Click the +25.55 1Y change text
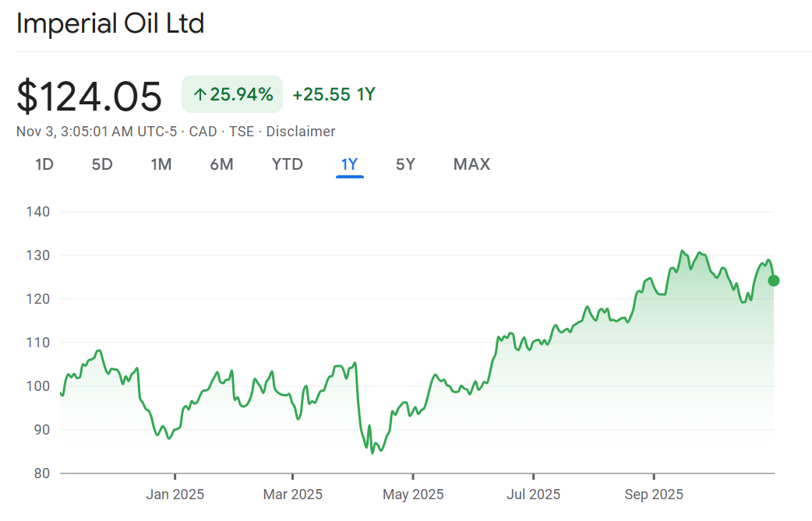This screenshot has height=521, width=812. [x=334, y=95]
